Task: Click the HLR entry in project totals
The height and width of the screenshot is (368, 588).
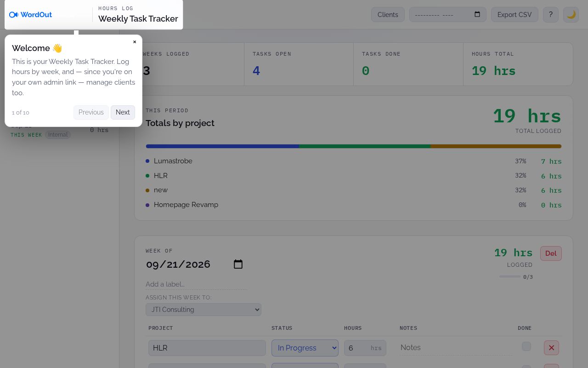Action: pos(354,176)
